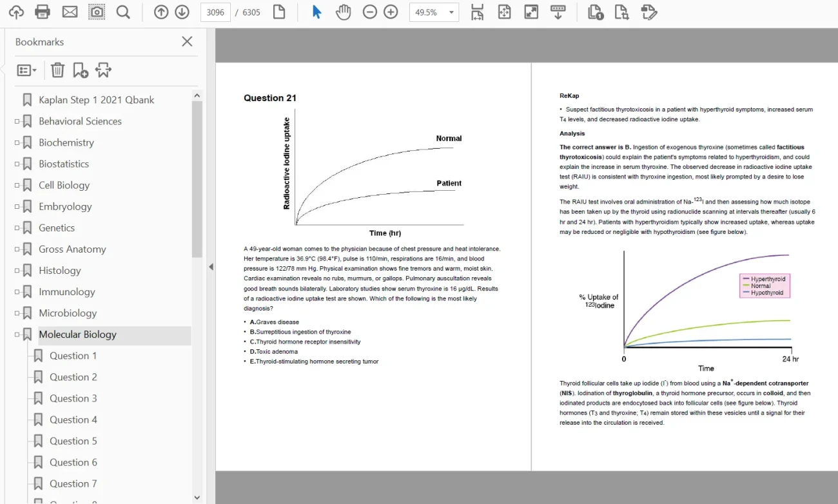
Task: Open bookmark Question 2
Action: [x=73, y=377]
